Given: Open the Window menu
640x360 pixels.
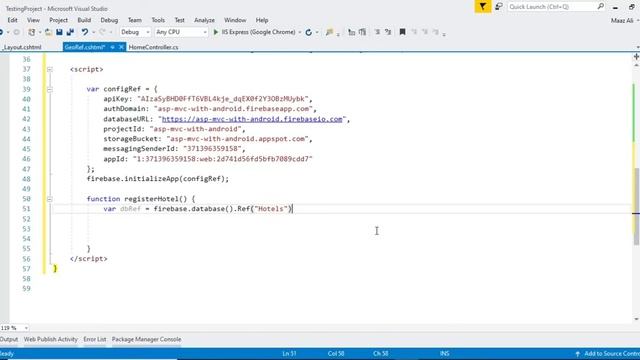Looking at the screenshot, I should click(235, 20).
